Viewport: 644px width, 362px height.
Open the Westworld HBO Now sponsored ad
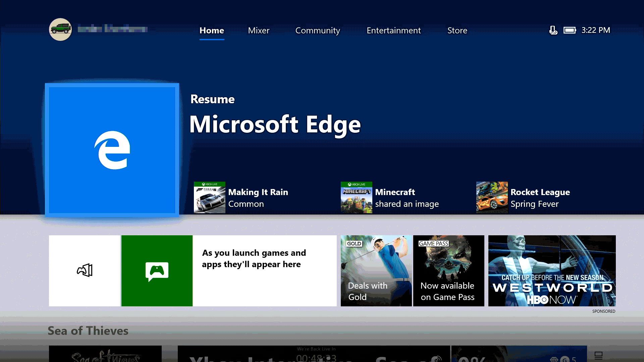click(551, 270)
